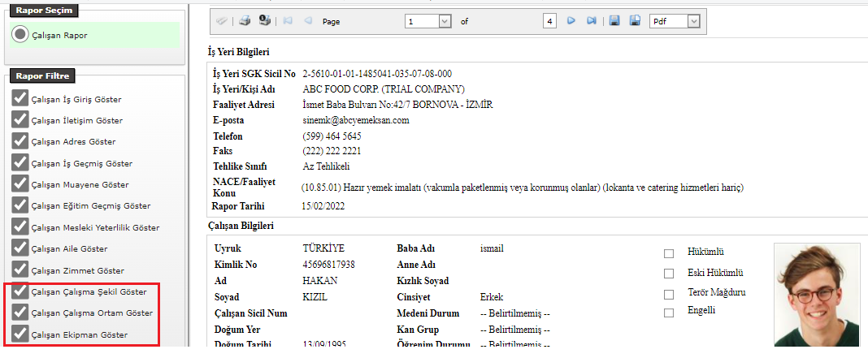
Task: Click the print report icon
Action: [x=245, y=21]
